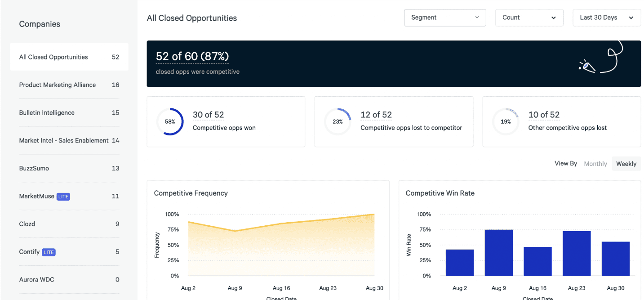This screenshot has height=300, width=644.
Task: Click the Competitive Frequency chart title
Action: tap(191, 193)
